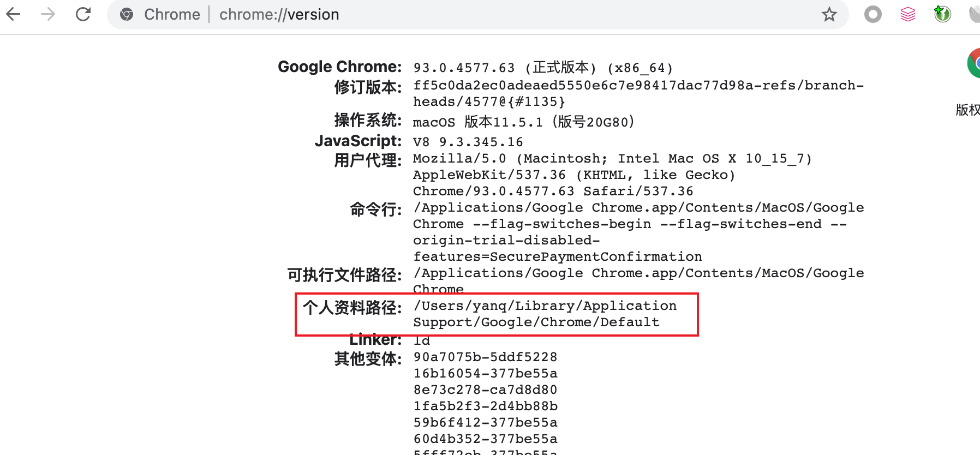Click the browser back arrow
Viewport: 980px width, 455px height.
pyautogui.click(x=13, y=14)
